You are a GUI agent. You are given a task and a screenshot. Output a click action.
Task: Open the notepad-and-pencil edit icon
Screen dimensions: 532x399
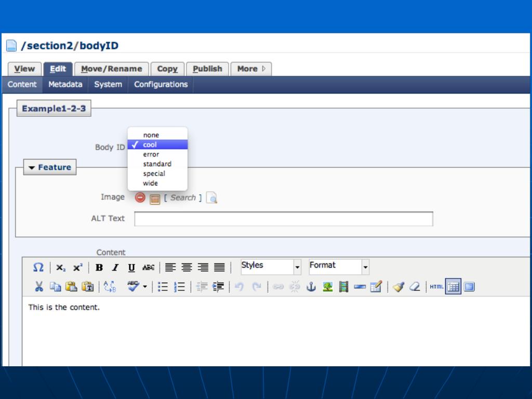pos(376,287)
